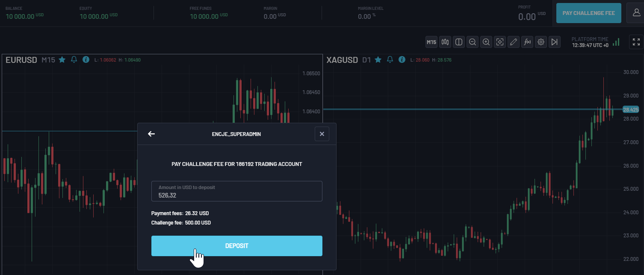The height and width of the screenshot is (275, 644).
Task: Click the EURUSD info icon
Action: (x=86, y=59)
